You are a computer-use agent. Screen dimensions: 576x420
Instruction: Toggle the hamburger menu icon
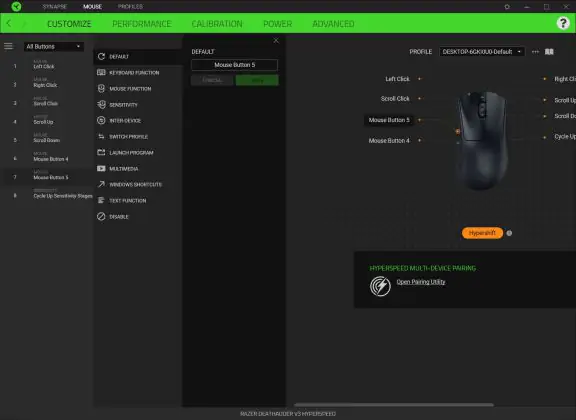tap(8, 46)
